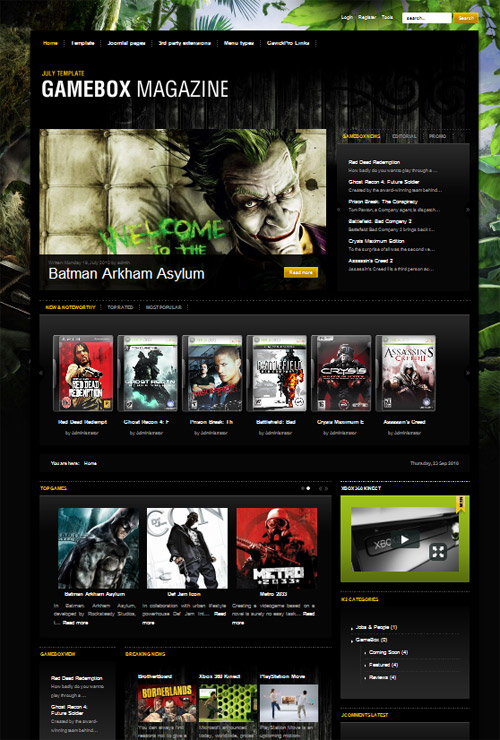
Task: Open 3rd party extensions menu
Action: coord(184,43)
